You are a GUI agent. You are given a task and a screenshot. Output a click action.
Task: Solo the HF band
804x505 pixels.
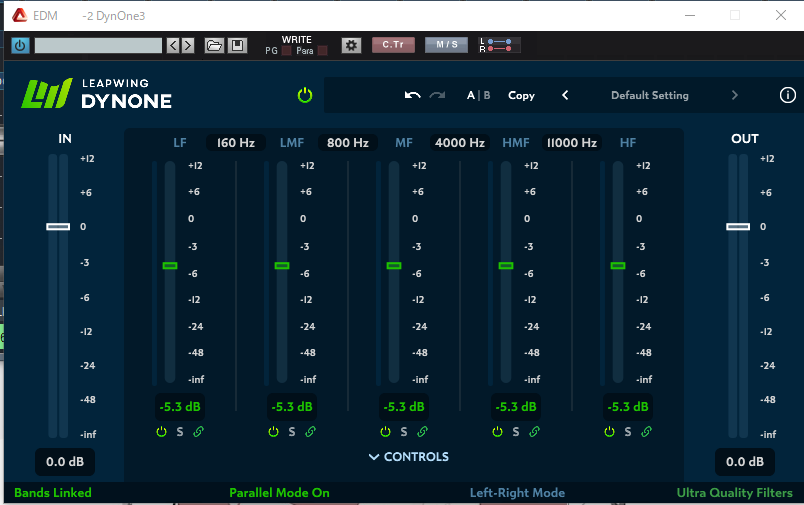pyautogui.click(x=628, y=432)
